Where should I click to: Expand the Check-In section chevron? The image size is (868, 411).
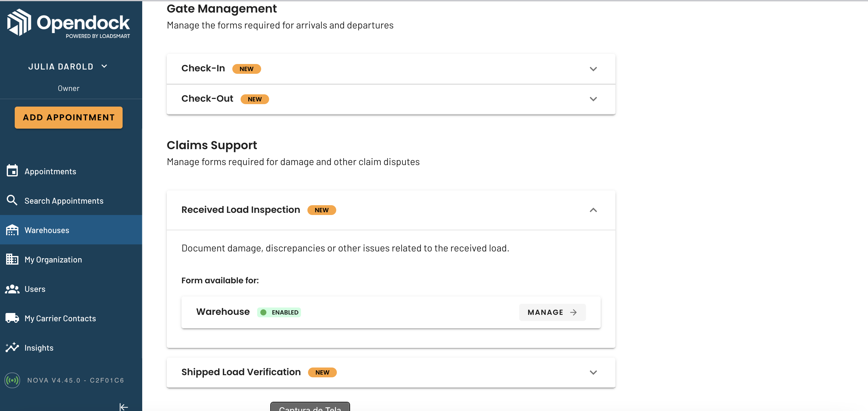pyautogui.click(x=593, y=69)
